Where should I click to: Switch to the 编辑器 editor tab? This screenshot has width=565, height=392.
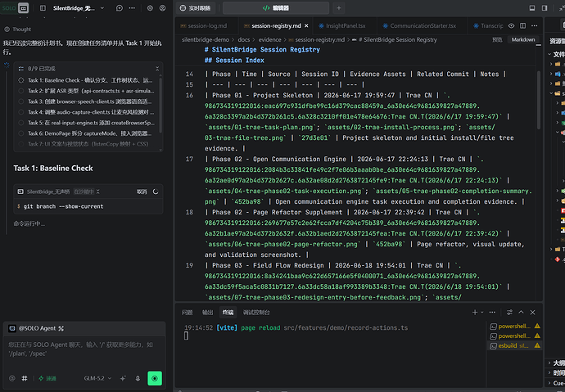pyautogui.click(x=276, y=8)
